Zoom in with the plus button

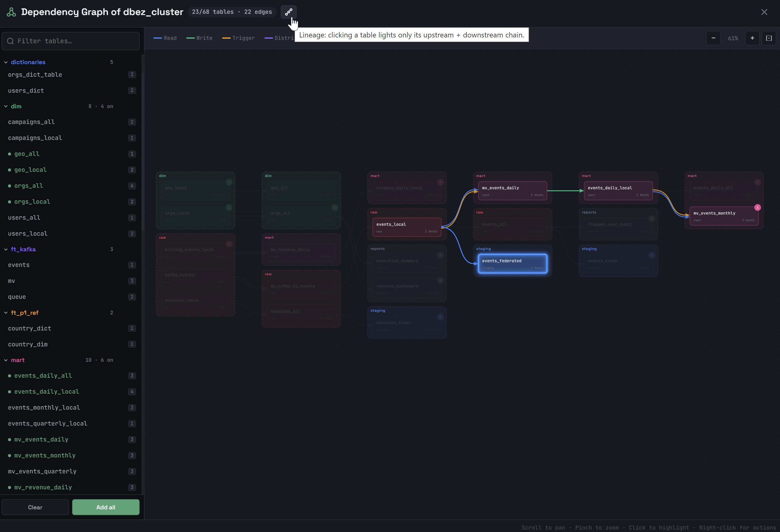tap(752, 38)
